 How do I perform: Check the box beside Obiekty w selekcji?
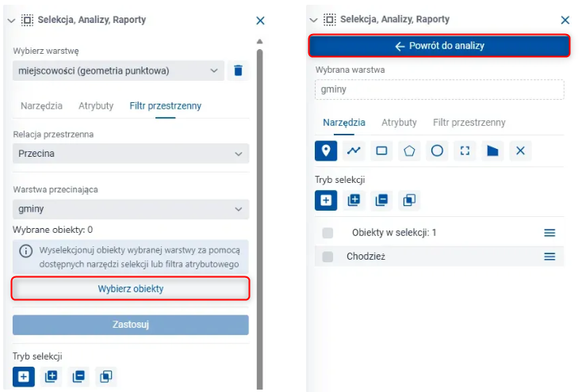click(x=327, y=233)
